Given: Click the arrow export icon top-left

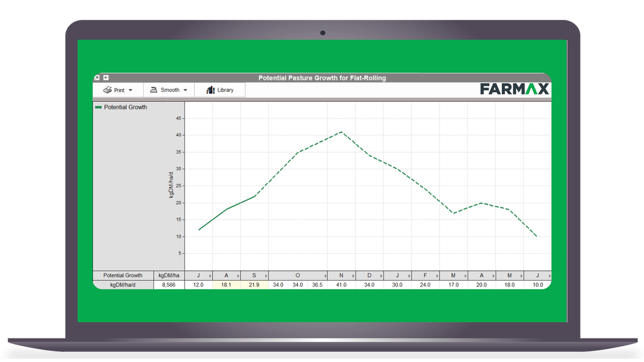Looking at the screenshot, I should [97, 77].
